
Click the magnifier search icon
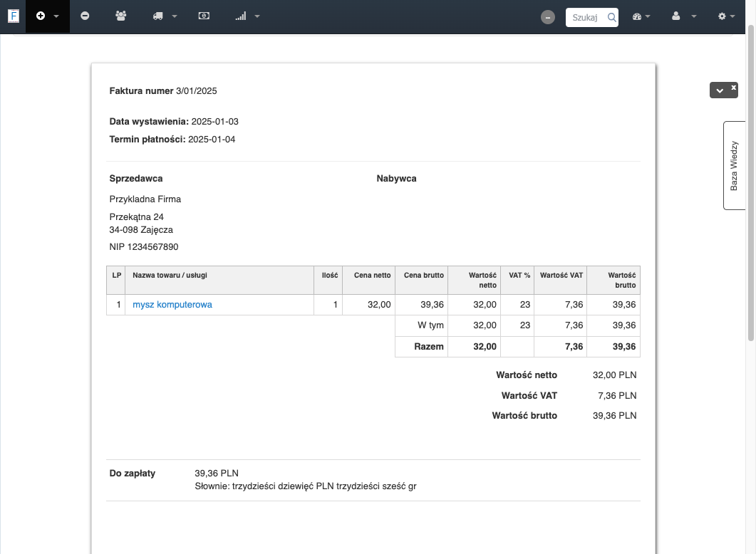click(x=611, y=17)
